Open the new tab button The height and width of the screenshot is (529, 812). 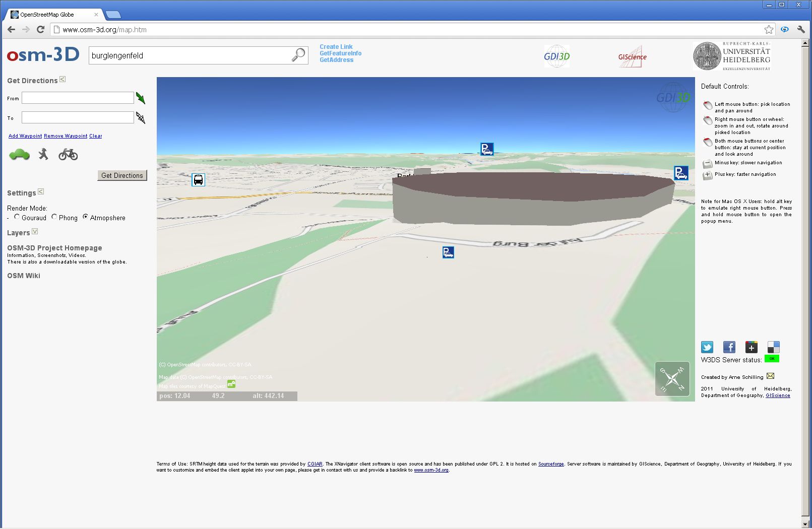point(113,15)
